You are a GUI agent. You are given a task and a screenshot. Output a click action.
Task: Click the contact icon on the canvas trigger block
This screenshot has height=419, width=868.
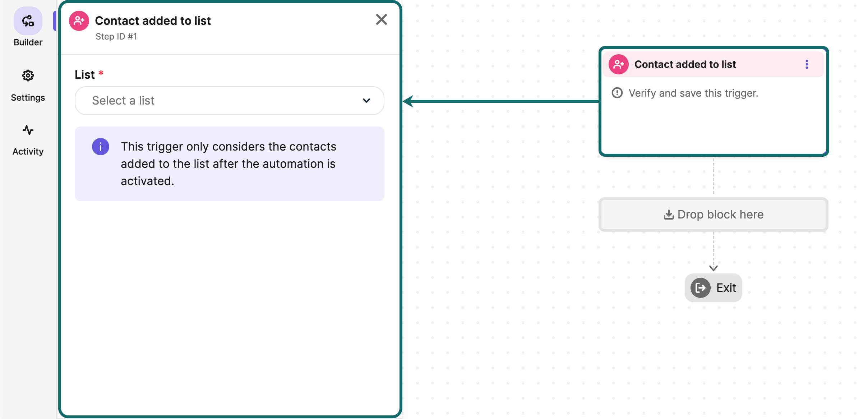pyautogui.click(x=618, y=64)
